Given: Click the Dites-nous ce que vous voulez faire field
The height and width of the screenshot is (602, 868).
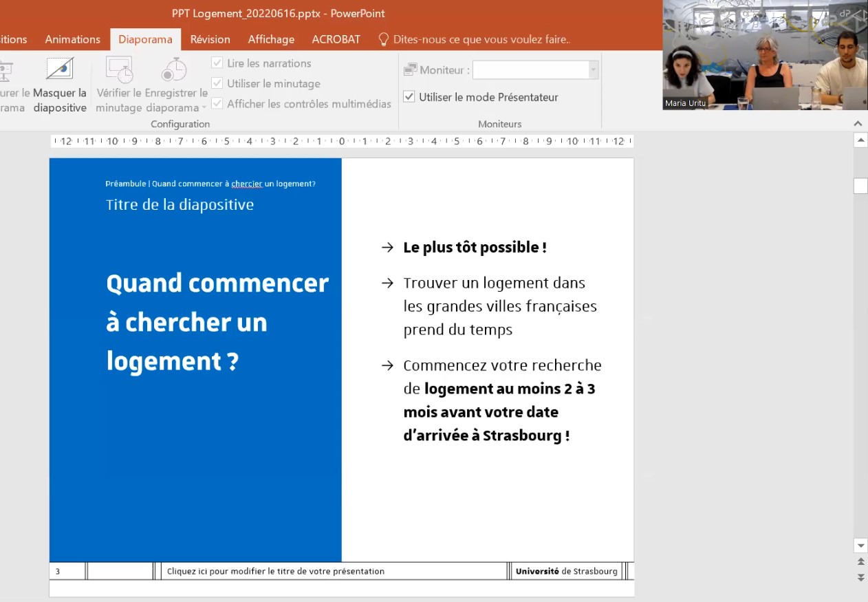Looking at the screenshot, I should [481, 39].
